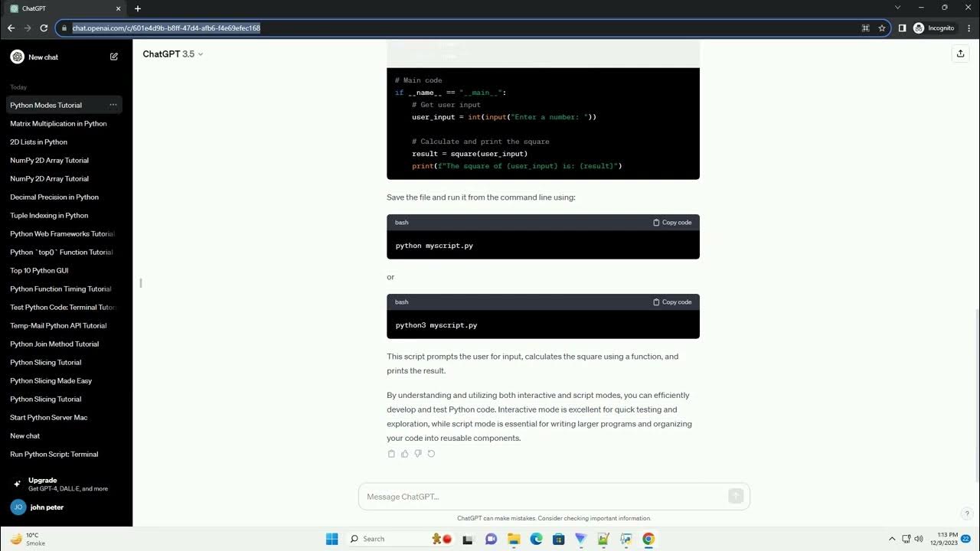Select the ChatGPT browser tab
This screenshot has height=551, width=980.
point(65,8)
